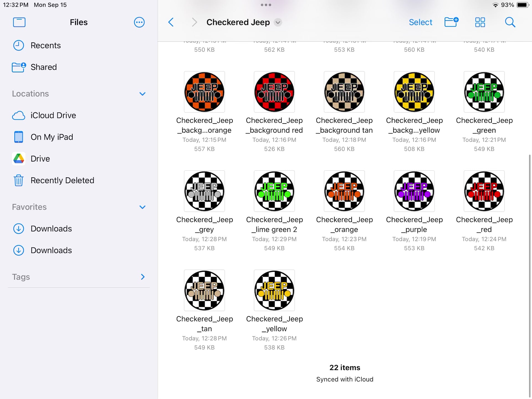Collapse the Favorites section
This screenshot has height=399, width=532.
(x=142, y=207)
